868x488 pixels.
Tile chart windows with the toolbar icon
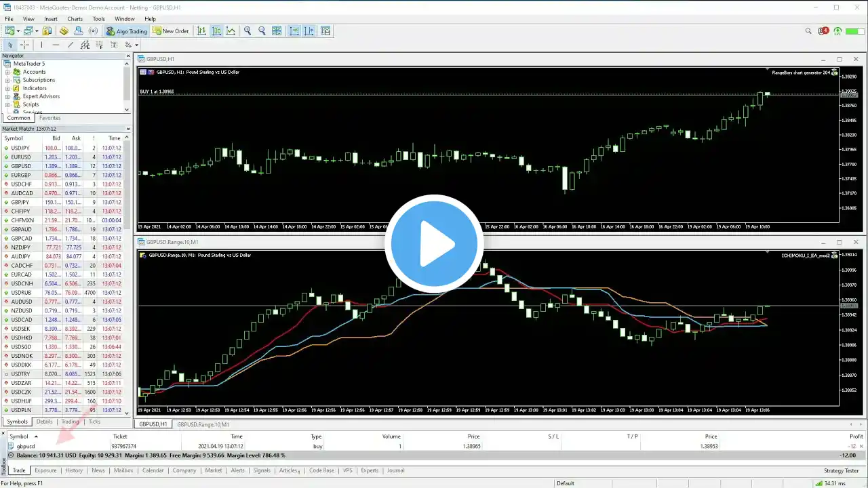tap(277, 31)
